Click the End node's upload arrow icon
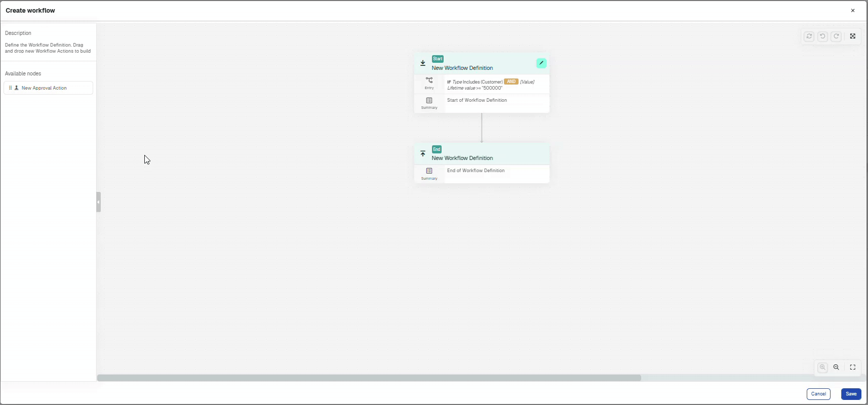 [x=423, y=153]
